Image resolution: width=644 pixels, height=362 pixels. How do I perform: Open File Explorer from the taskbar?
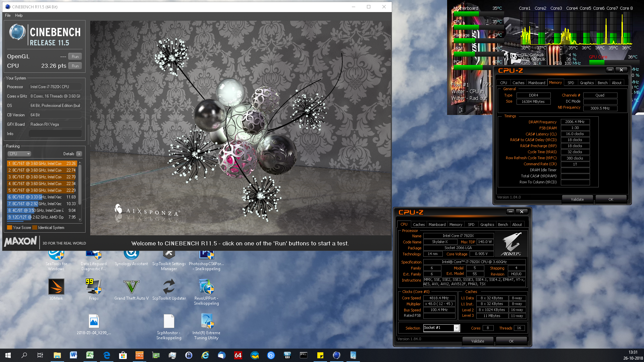pyautogui.click(x=57, y=355)
